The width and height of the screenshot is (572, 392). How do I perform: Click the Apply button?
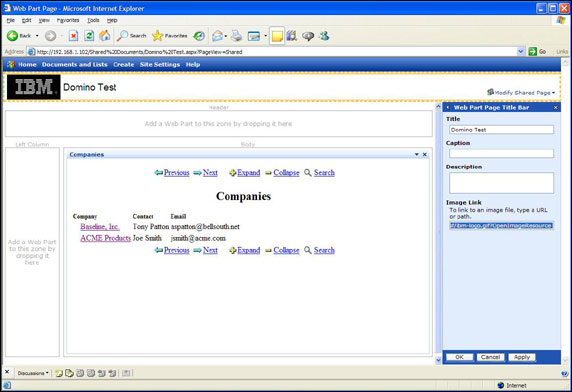tap(522, 357)
